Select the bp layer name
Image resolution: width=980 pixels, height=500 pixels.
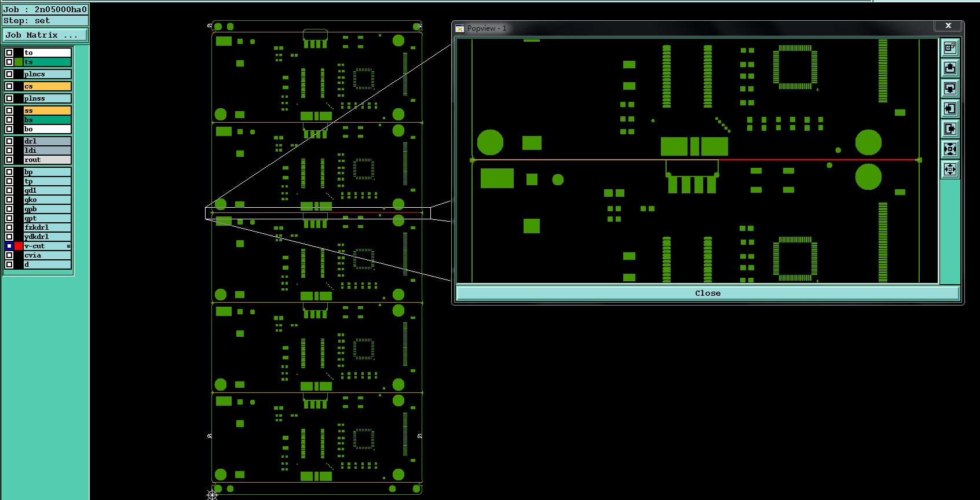47,172
